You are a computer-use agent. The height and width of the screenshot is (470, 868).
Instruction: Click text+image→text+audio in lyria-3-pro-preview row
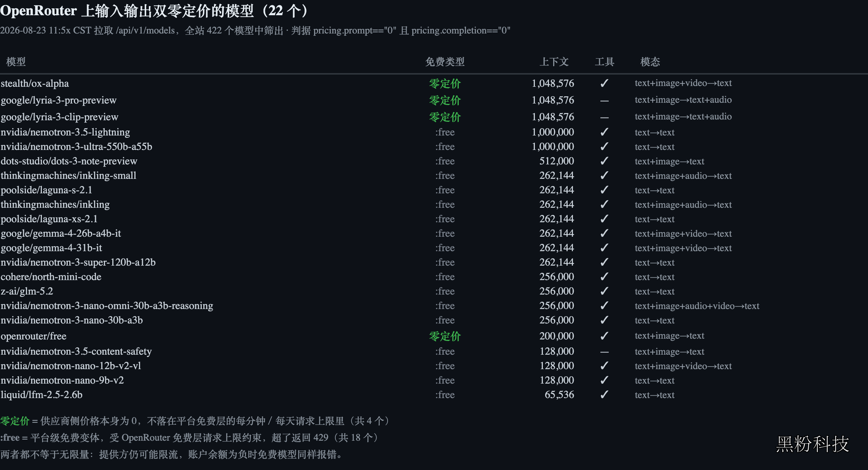pos(683,99)
